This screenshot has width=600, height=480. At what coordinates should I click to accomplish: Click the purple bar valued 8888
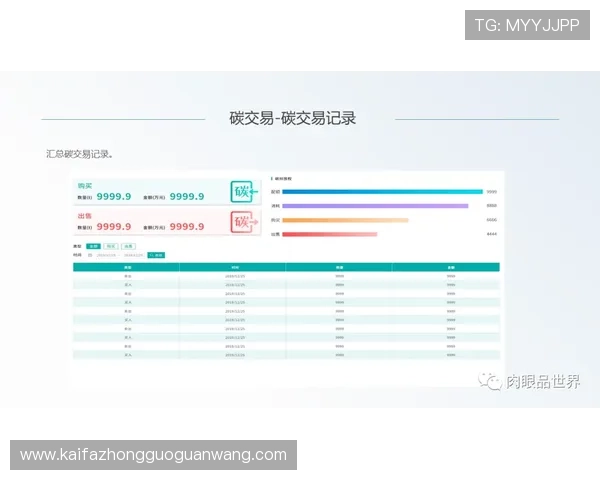click(x=375, y=206)
